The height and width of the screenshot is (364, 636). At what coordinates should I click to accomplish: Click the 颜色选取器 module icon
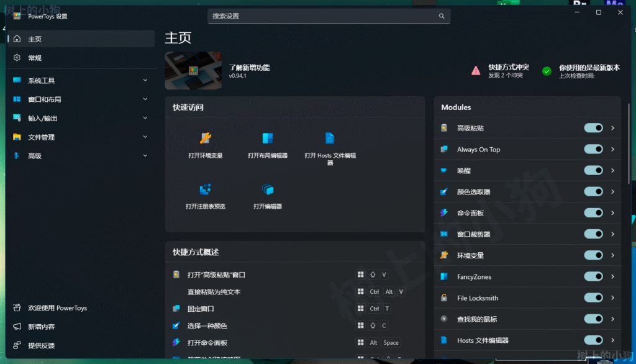(x=444, y=191)
